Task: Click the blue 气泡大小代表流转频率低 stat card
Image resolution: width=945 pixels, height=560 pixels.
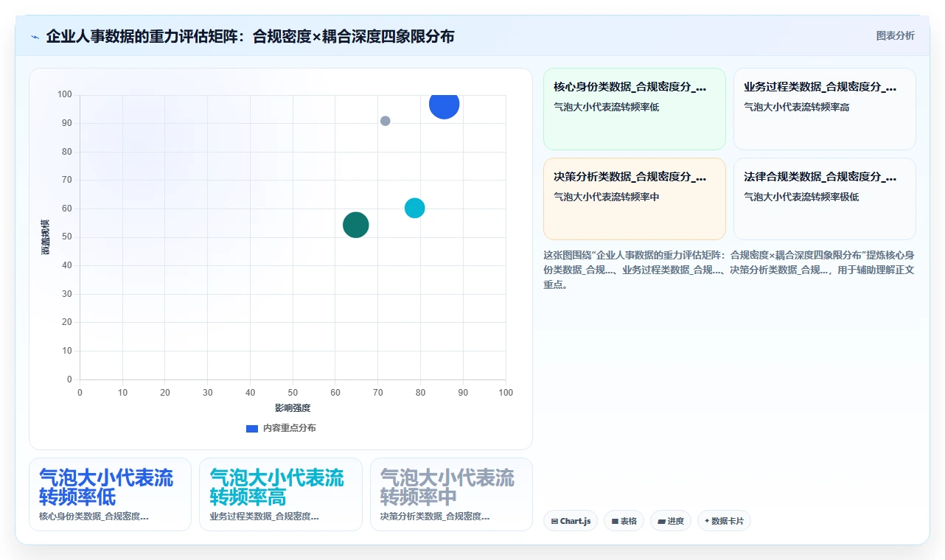Action: (110, 494)
